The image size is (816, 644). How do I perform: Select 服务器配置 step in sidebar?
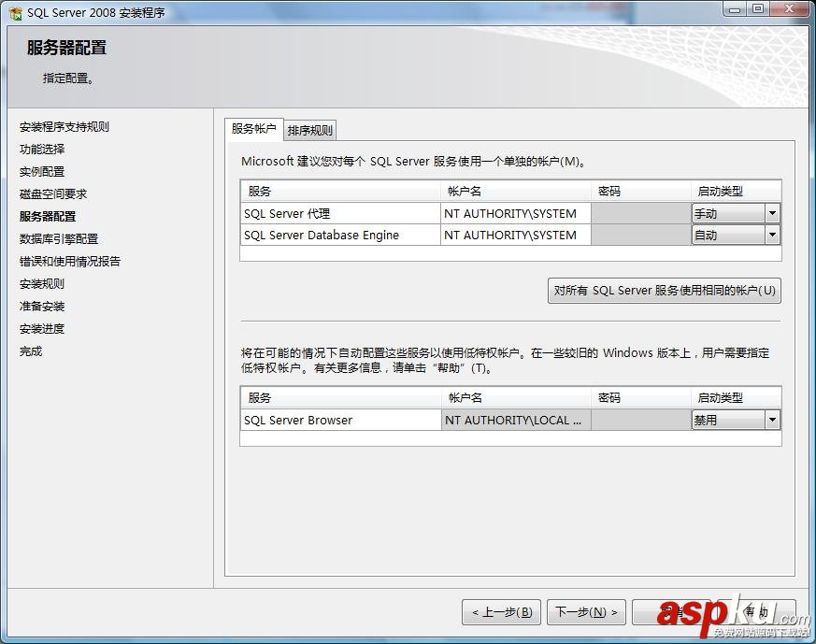point(48,217)
